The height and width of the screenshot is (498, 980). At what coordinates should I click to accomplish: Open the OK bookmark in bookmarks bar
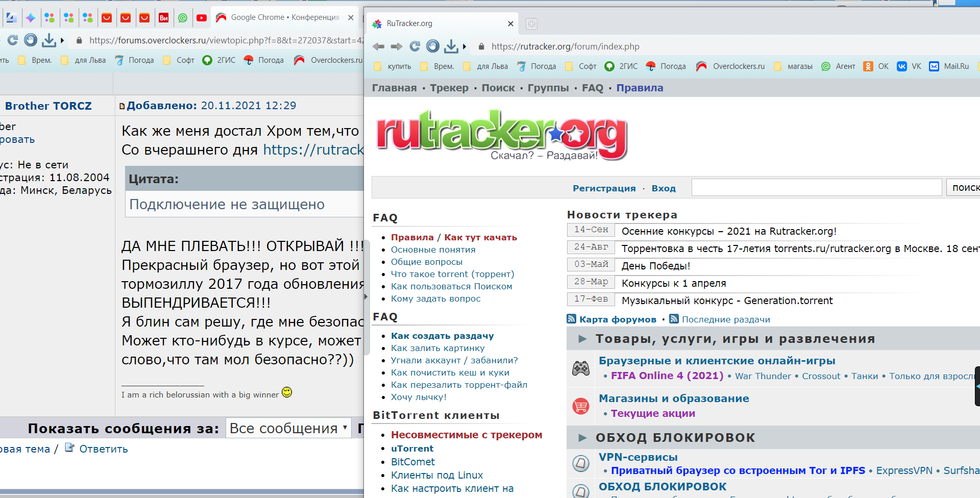click(876, 66)
